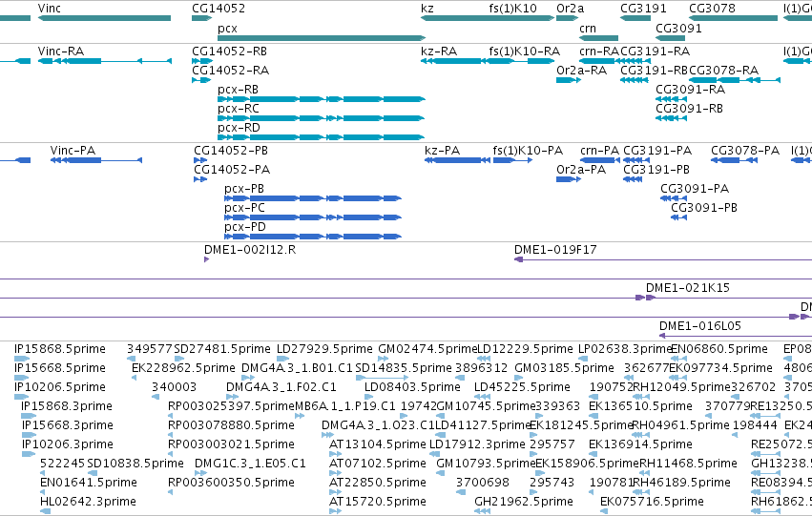Click the Or2a-PA protein label
Screen dimensions: 812x516
(581, 170)
